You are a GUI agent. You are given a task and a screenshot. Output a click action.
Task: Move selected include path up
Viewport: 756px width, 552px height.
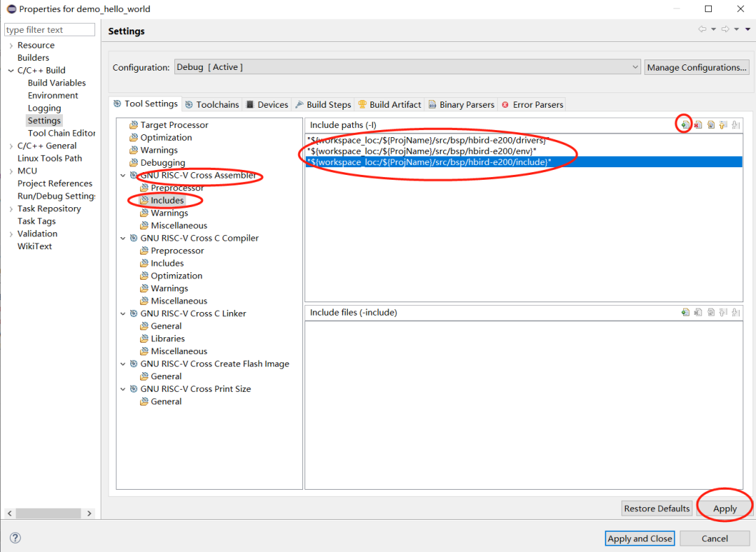tap(723, 125)
